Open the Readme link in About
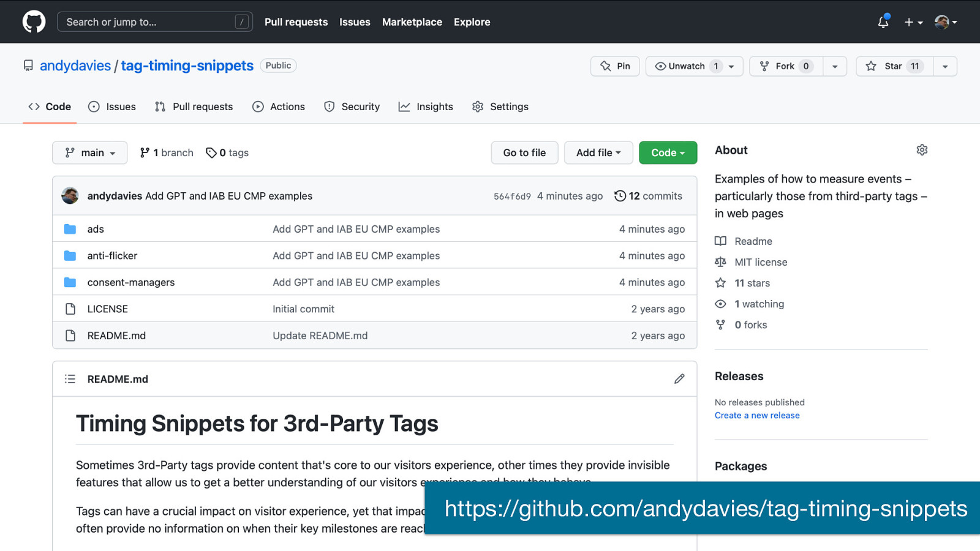Viewport: 980px width, 551px height. [x=744, y=241]
